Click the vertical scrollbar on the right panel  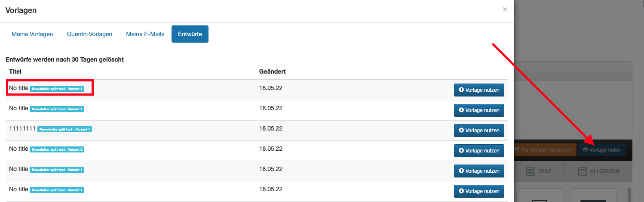click(629, 194)
